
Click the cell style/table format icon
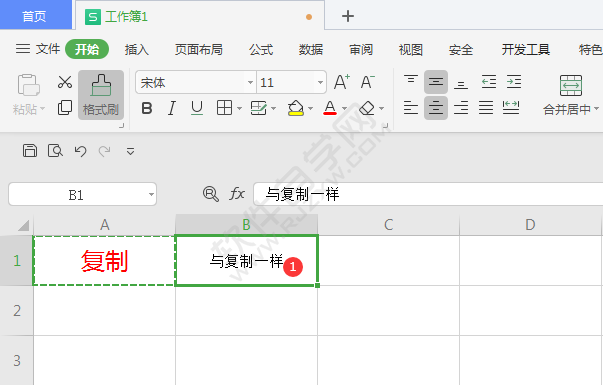pos(258,108)
